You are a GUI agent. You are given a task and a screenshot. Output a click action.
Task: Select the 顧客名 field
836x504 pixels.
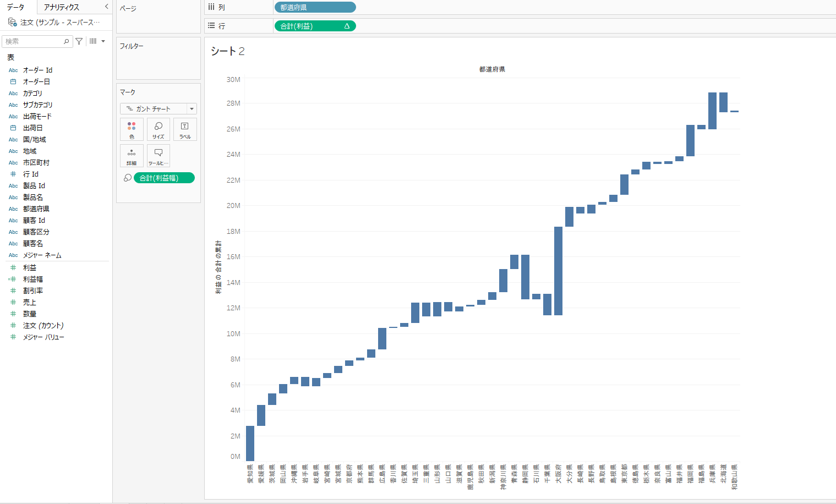[33, 243]
